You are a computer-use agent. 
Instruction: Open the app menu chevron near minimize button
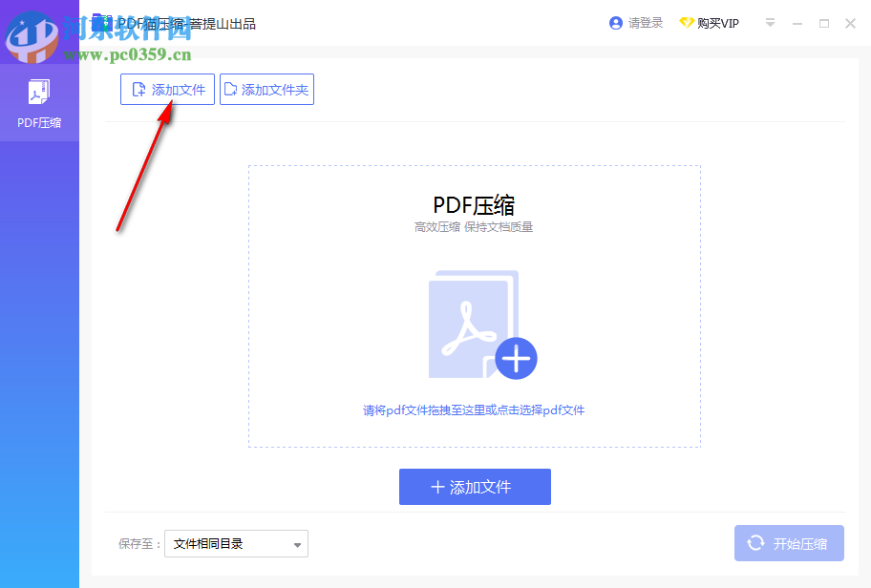pos(770,22)
